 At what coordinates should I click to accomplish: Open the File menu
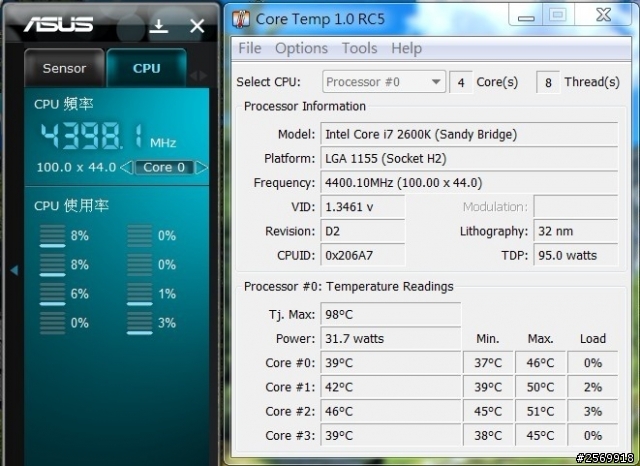[249, 48]
